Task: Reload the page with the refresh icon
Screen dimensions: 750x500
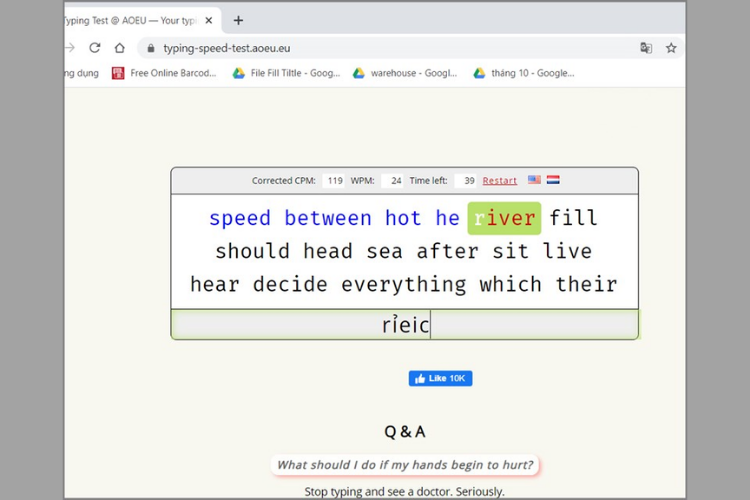Action: 95,48
